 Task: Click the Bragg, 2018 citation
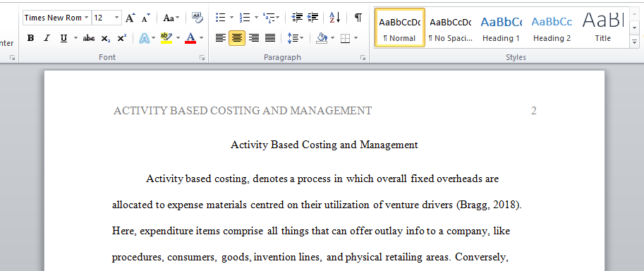click(x=489, y=205)
